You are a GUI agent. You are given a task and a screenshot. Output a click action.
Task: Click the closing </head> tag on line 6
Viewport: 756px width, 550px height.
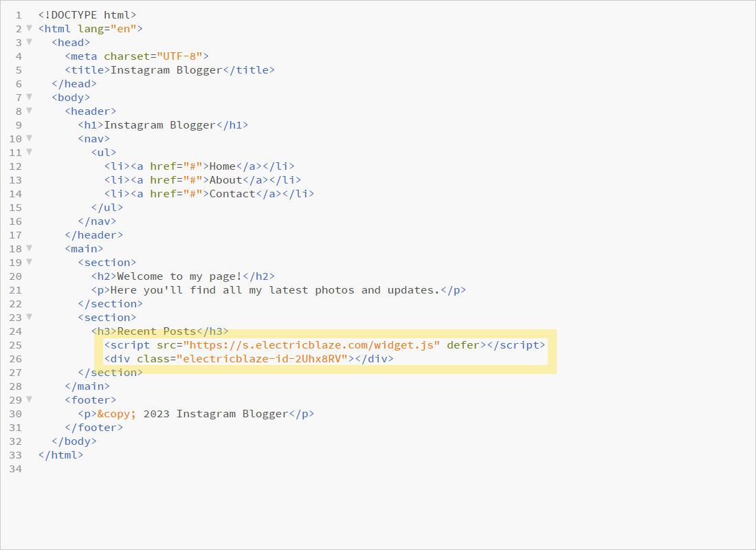74,84
